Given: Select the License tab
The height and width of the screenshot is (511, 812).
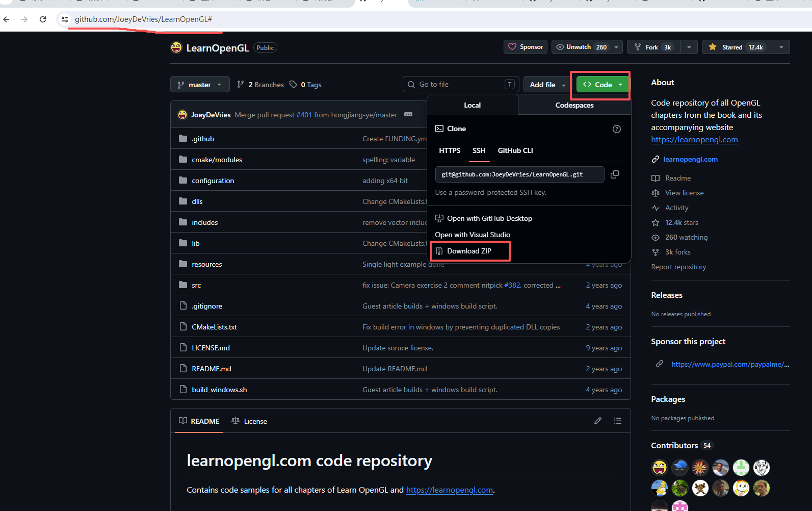Looking at the screenshot, I should point(249,421).
